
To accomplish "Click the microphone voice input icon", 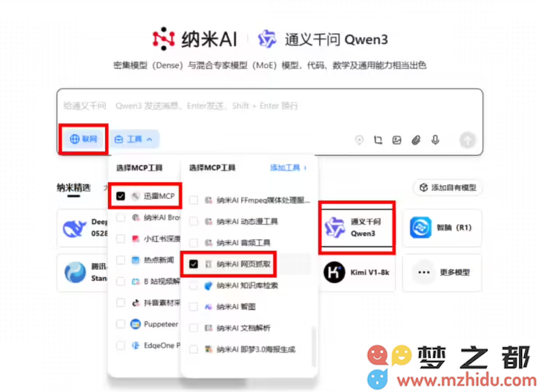I will click(x=435, y=140).
